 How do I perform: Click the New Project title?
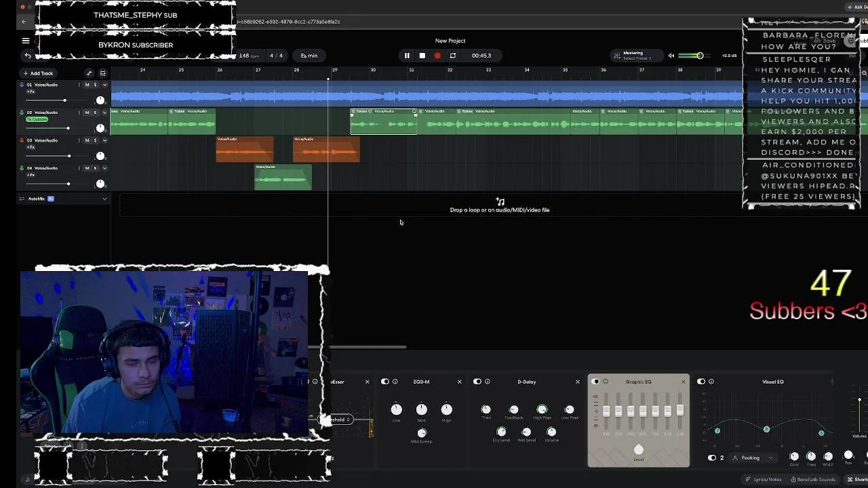click(450, 41)
